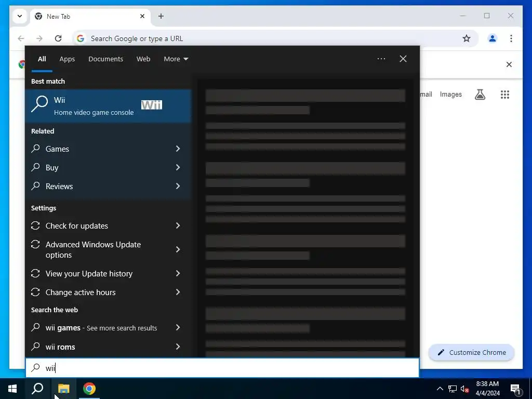This screenshot has height=399, width=532.
Task: Click the muted volume tray icon
Action: click(464, 389)
